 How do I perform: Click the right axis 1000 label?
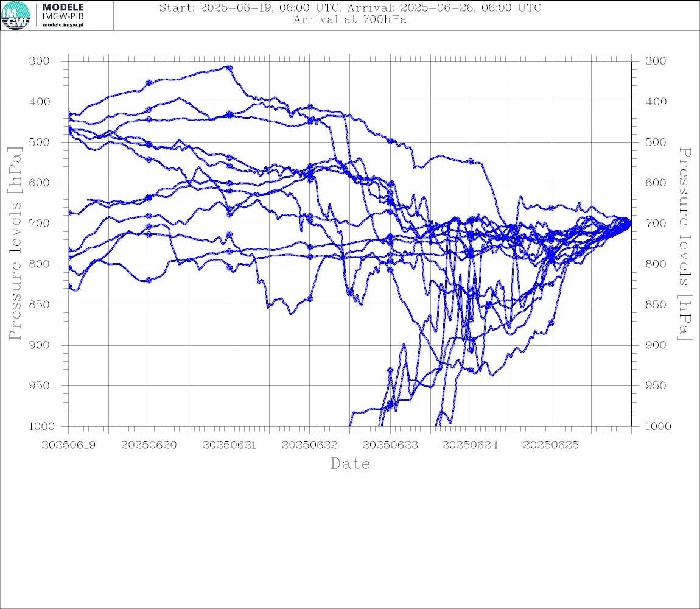coord(658,426)
